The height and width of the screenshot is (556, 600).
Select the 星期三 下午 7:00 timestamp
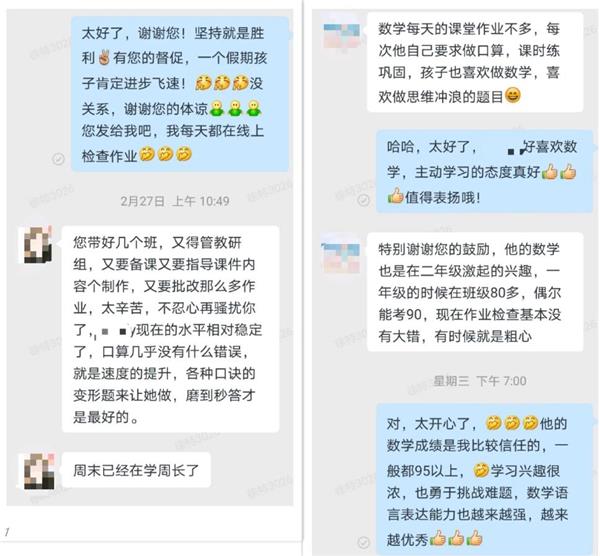tap(480, 381)
